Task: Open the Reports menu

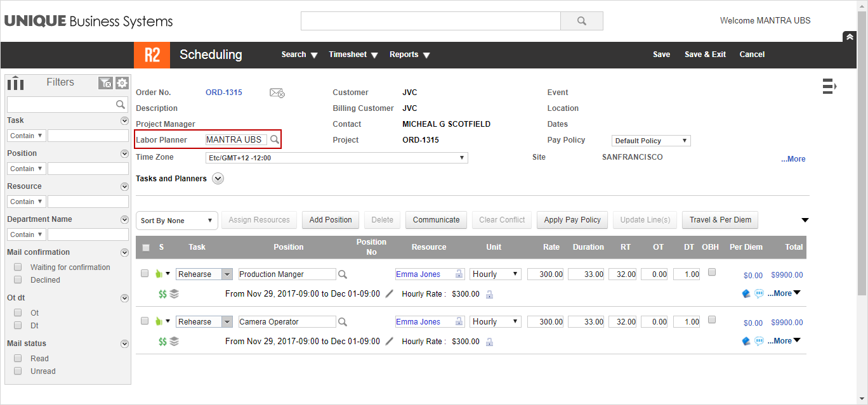Action: [x=409, y=55]
